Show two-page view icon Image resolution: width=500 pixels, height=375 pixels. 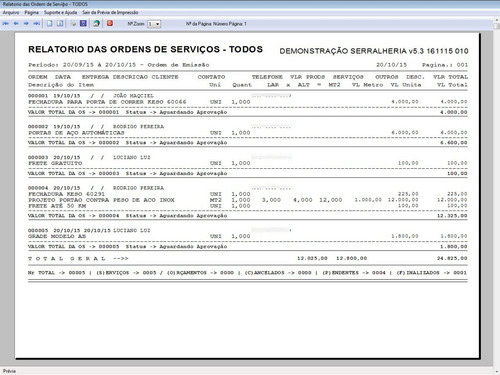click(x=60, y=24)
